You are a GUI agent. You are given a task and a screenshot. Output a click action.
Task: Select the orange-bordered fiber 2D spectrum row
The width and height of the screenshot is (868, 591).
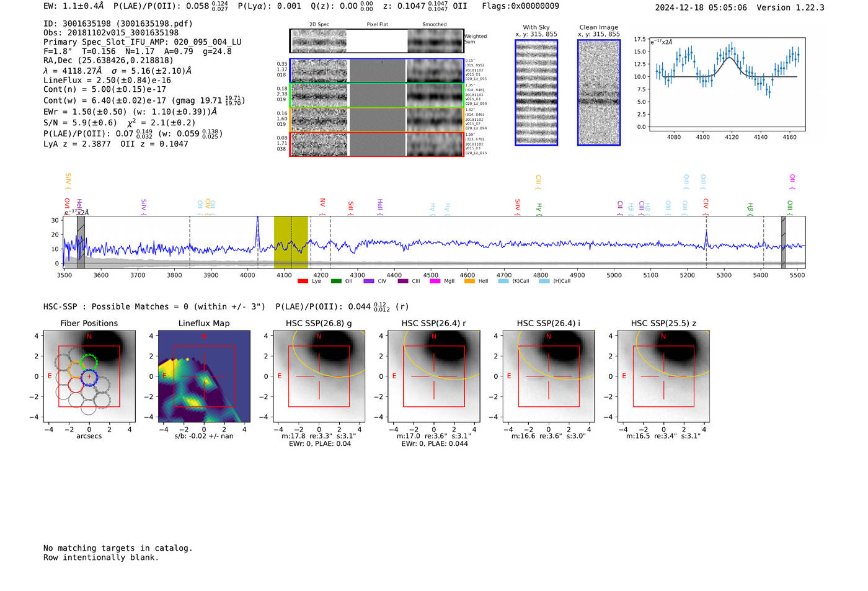pyautogui.click(x=376, y=120)
